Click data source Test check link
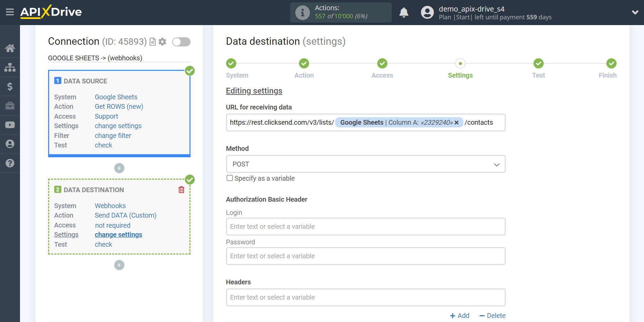Screen dimensions: 644x322 coord(103,145)
